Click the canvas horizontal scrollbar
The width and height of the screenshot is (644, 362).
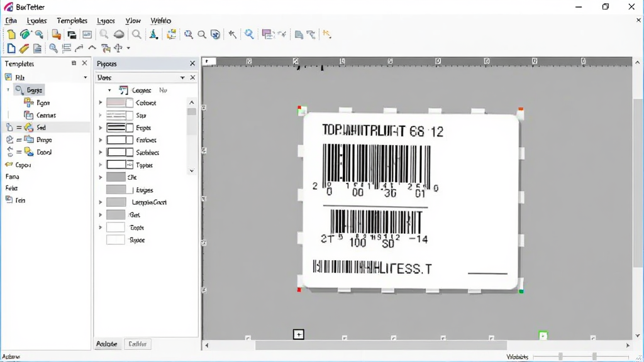[380, 346]
